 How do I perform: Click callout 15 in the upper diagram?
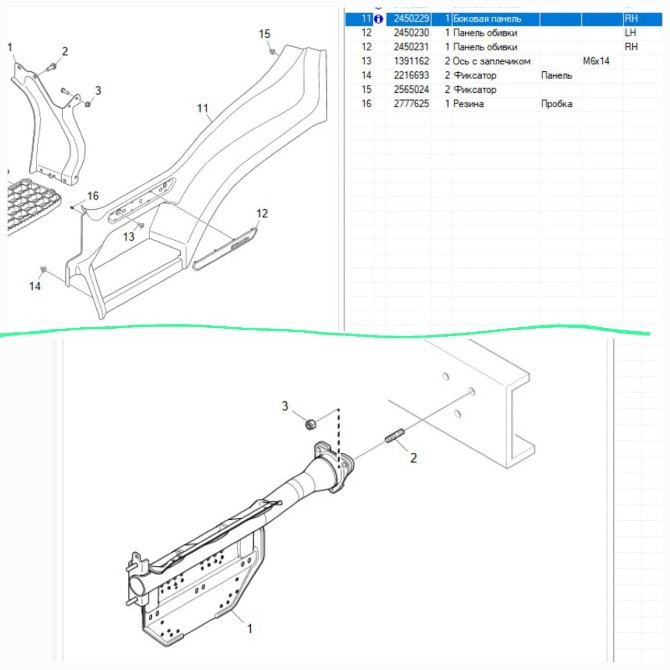pyautogui.click(x=265, y=34)
